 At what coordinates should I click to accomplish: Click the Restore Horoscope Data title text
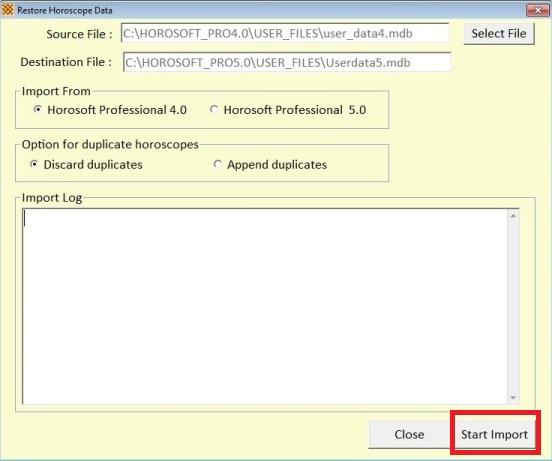[x=65, y=11]
